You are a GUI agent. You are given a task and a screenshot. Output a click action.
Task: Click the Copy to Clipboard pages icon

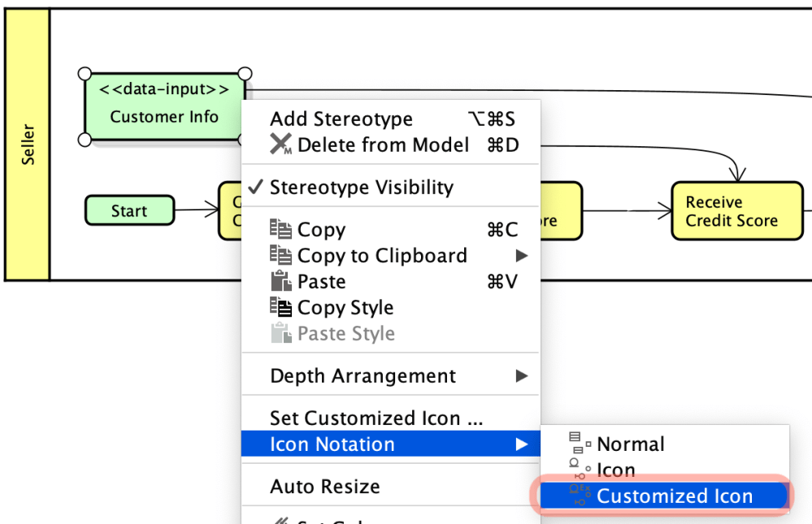tap(280, 255)
